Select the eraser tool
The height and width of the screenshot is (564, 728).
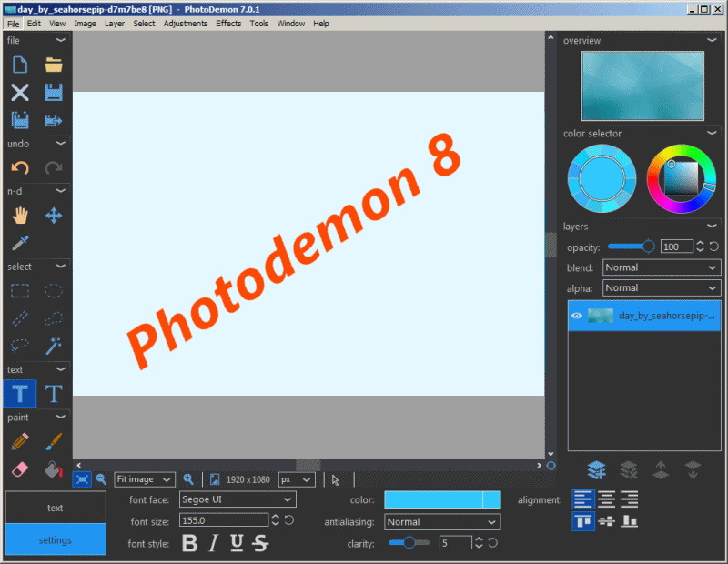tap(20, 469)
